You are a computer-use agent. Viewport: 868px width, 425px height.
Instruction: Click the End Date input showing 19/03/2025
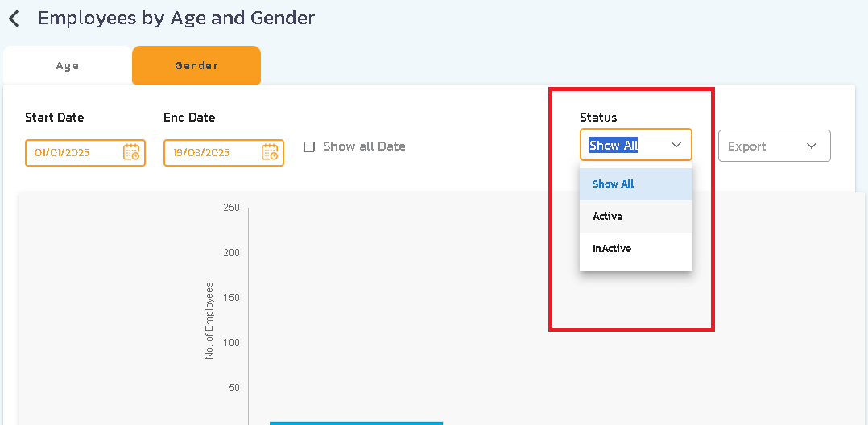pos(211,152)
